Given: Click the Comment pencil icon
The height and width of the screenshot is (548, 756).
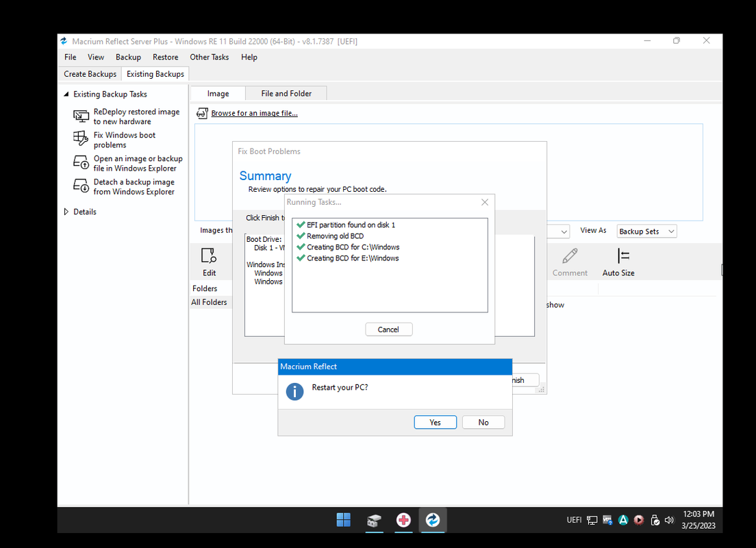Looking at the screenshot, I should [570, 256].
